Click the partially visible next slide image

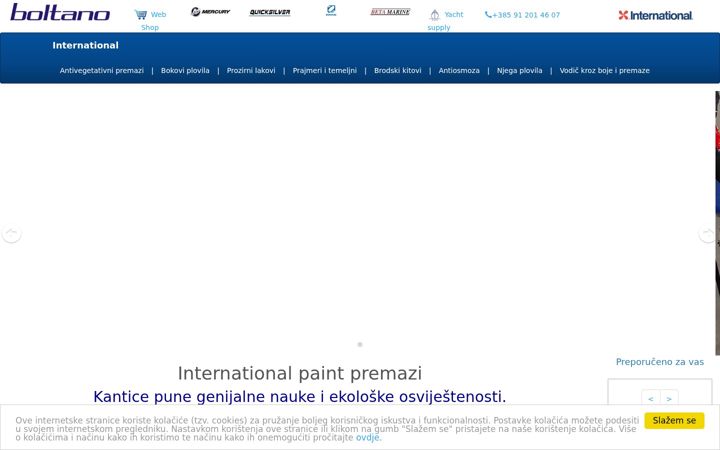[x=717, y=223]
